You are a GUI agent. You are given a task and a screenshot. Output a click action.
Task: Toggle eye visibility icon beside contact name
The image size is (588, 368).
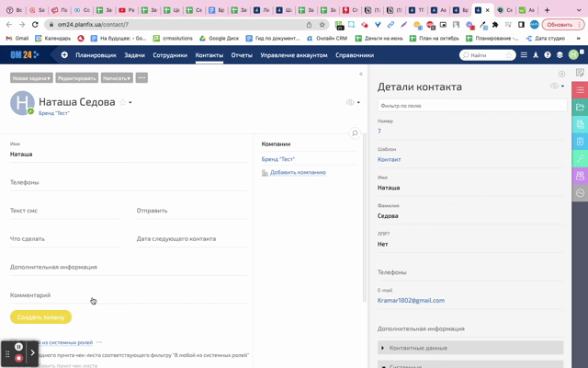click(x=350, y=103)
